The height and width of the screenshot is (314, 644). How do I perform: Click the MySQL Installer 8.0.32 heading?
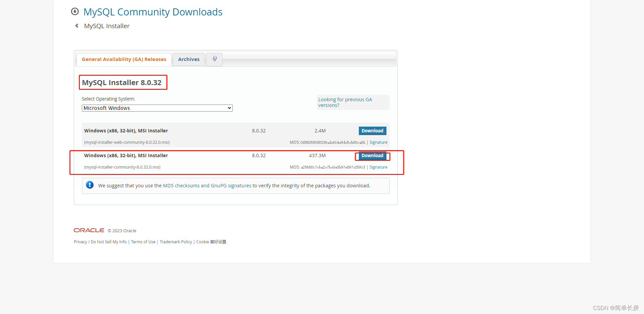(122, 82)
